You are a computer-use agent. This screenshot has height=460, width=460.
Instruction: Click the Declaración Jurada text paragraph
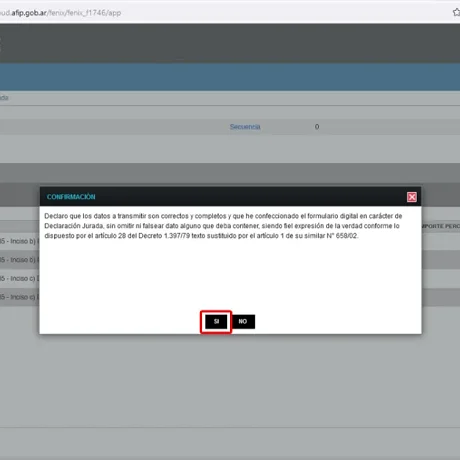click(223, 226)
